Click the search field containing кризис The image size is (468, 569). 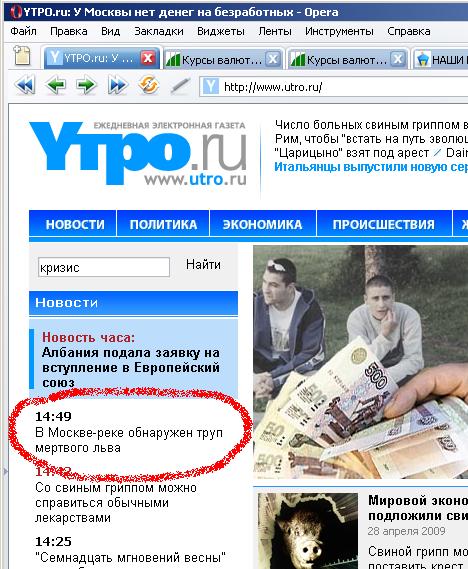(104, 267)
